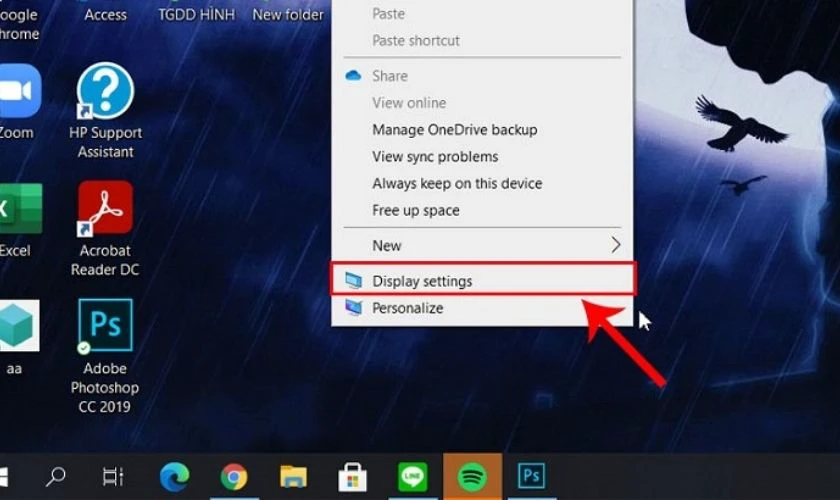Click the Paste shortcut menu entry

click(x=483, y=41)
